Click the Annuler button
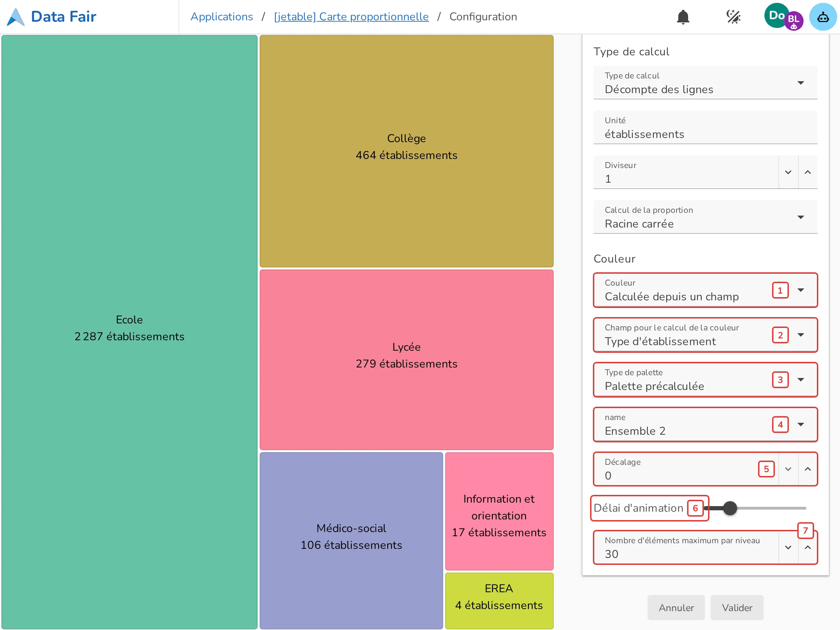 (676, 608)
